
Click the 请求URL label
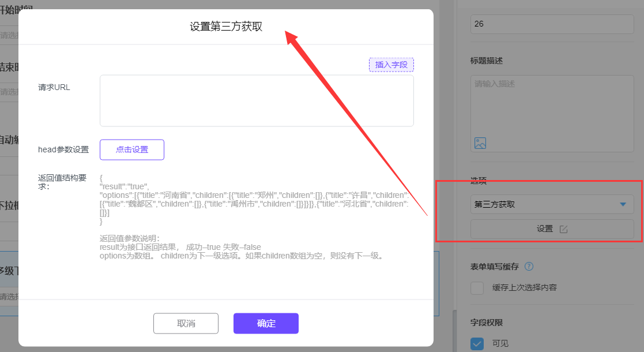[x=54, y=88]
